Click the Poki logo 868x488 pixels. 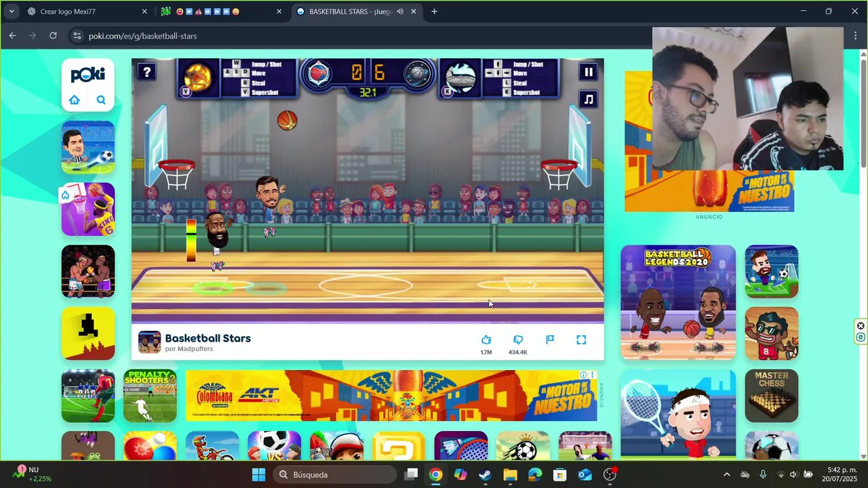click(x=88, y=75)
